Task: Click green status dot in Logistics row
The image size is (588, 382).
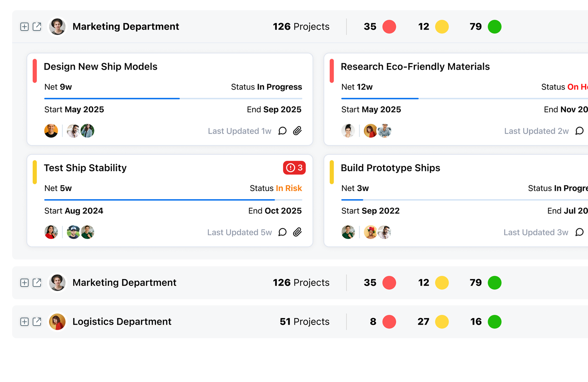Action: [x=494, y=321]
